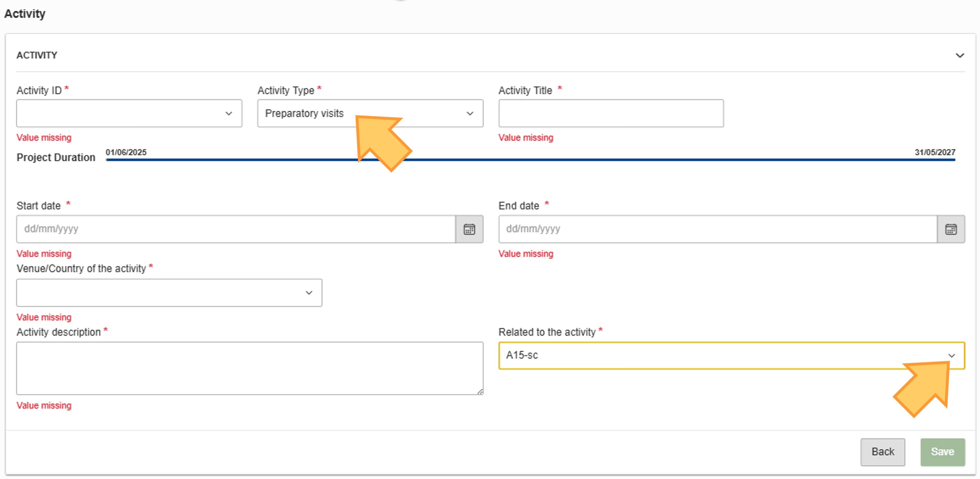Click the Activity page heading
980x479 pixels.
25,14
